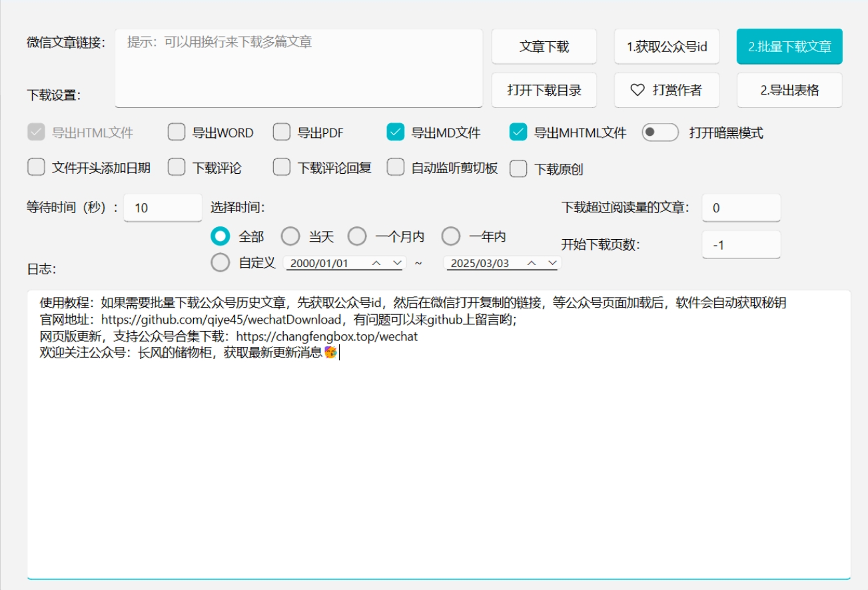Uncheck the 导出MD文件 checkbox

[x=396, y=133]
